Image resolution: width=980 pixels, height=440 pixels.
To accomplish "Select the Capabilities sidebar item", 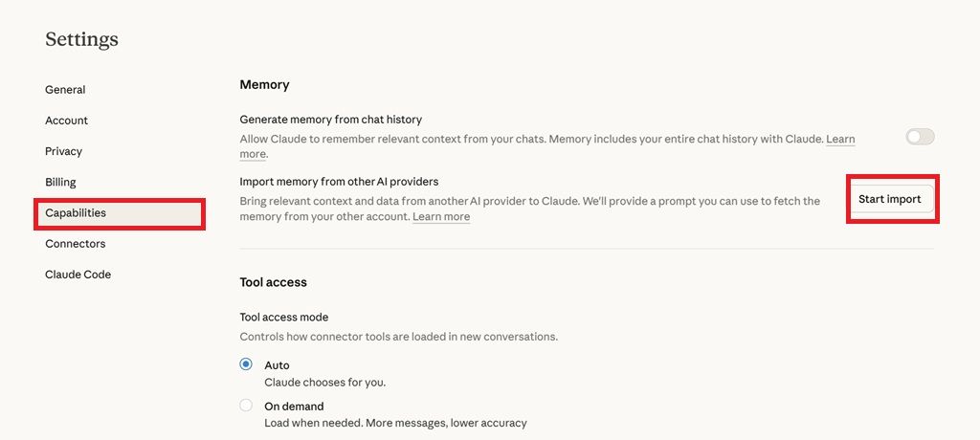I will pos(76,212).
